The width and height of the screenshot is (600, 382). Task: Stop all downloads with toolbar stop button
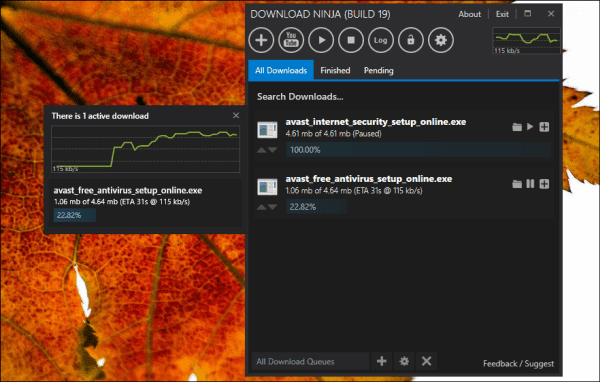click(351, 40)
